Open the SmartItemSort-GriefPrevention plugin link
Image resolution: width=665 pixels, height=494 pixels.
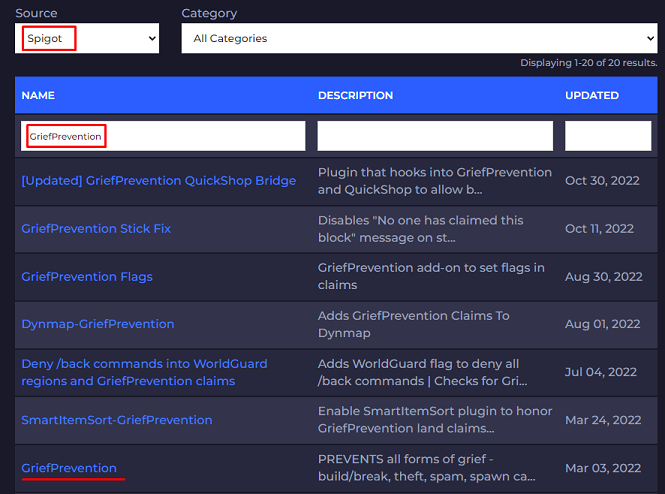[x=117, y=420]
